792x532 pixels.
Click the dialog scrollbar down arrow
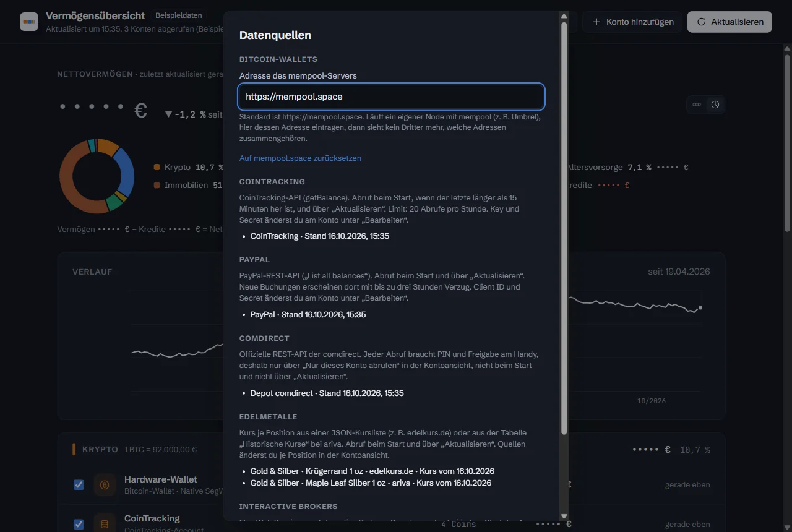tap(564, 516)
